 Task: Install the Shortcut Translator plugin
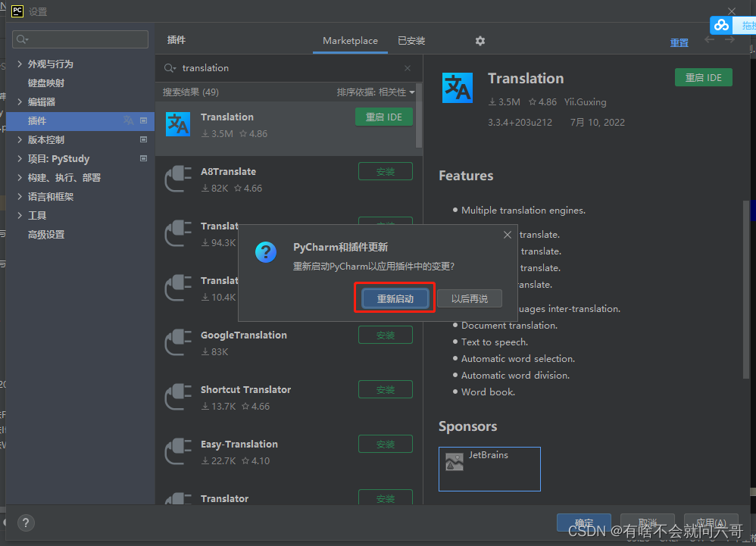[386, 389]
